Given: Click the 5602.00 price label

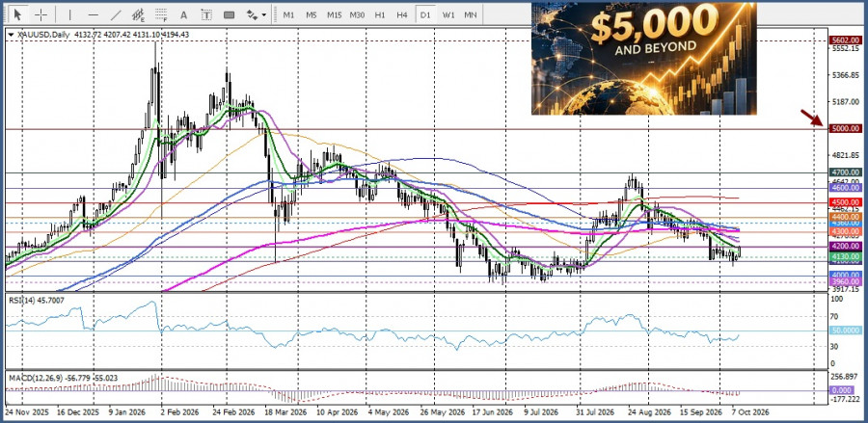Looking at the screenshot, I should click(x=845, y=40).
